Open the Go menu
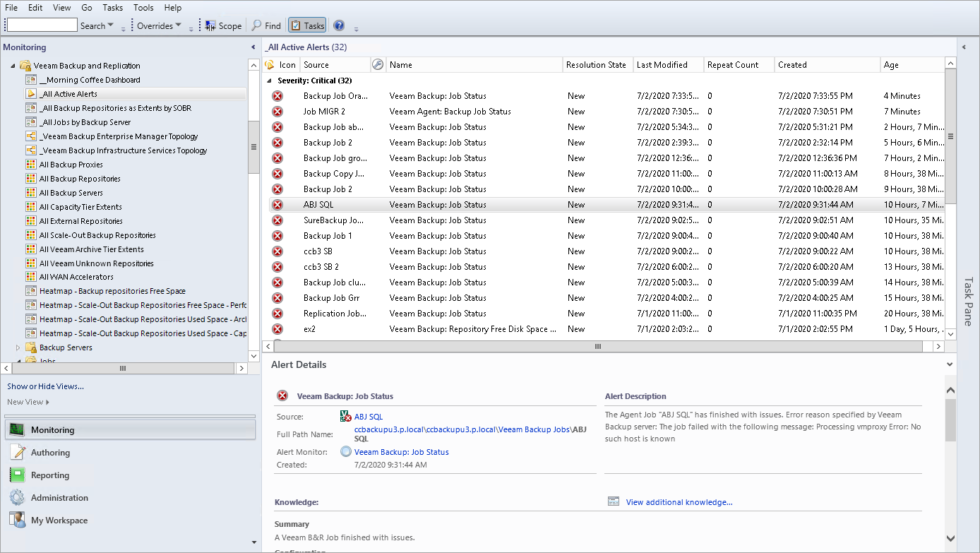Image resolution: width=980 pixels, height=553 pixels. pos(87,8)
